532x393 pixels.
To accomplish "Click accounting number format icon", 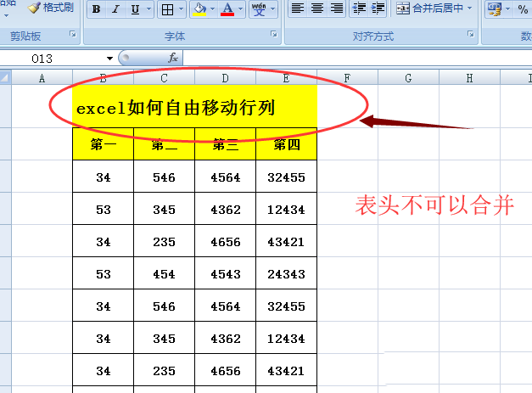I will 494,8.
